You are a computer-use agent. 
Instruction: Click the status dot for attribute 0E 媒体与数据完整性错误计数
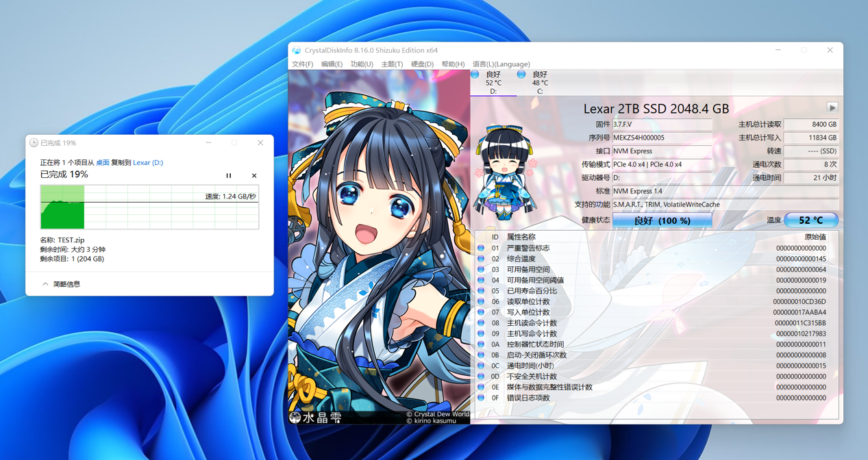point(481,387)
